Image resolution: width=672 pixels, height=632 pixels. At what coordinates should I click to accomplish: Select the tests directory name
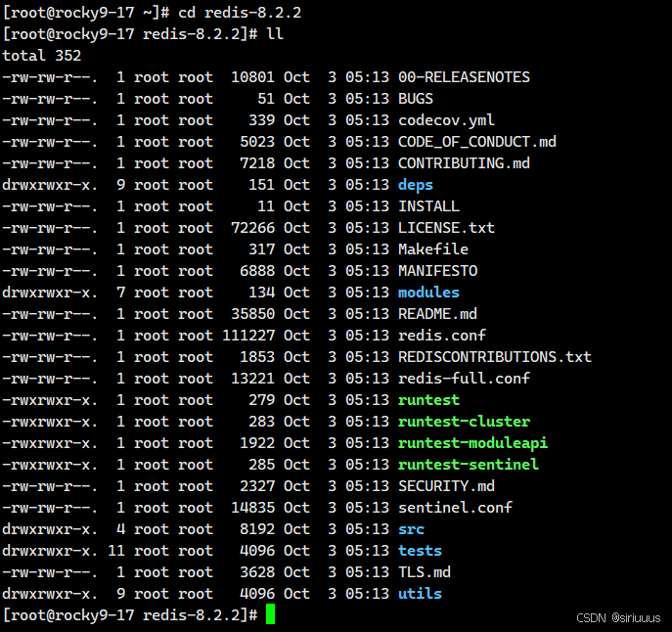(x=420, y=551)
